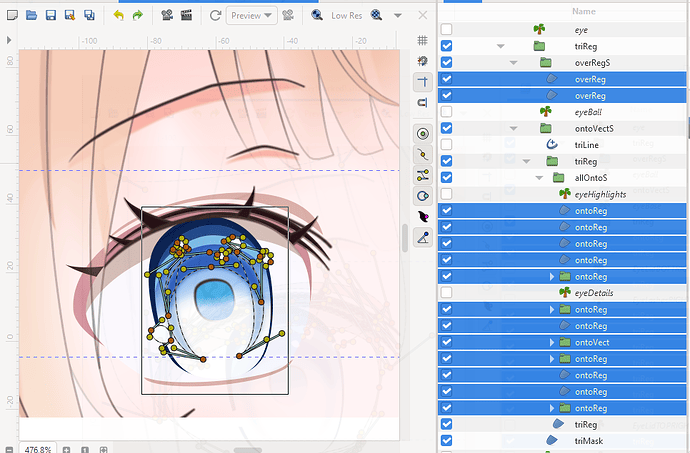Toggle radius handles display

422,196
